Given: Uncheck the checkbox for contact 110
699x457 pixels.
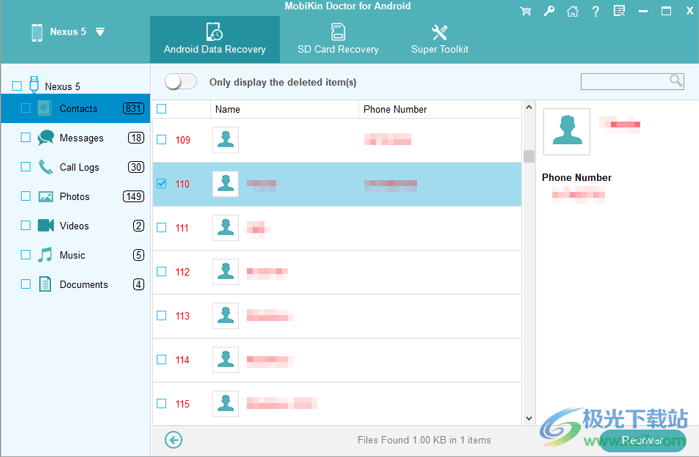Looking at the screenshot, I should pyautogui.click(x=161, y=183).
